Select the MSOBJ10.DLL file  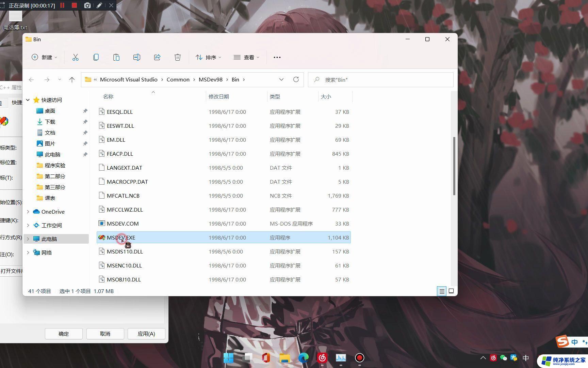[x=224, y=279]
